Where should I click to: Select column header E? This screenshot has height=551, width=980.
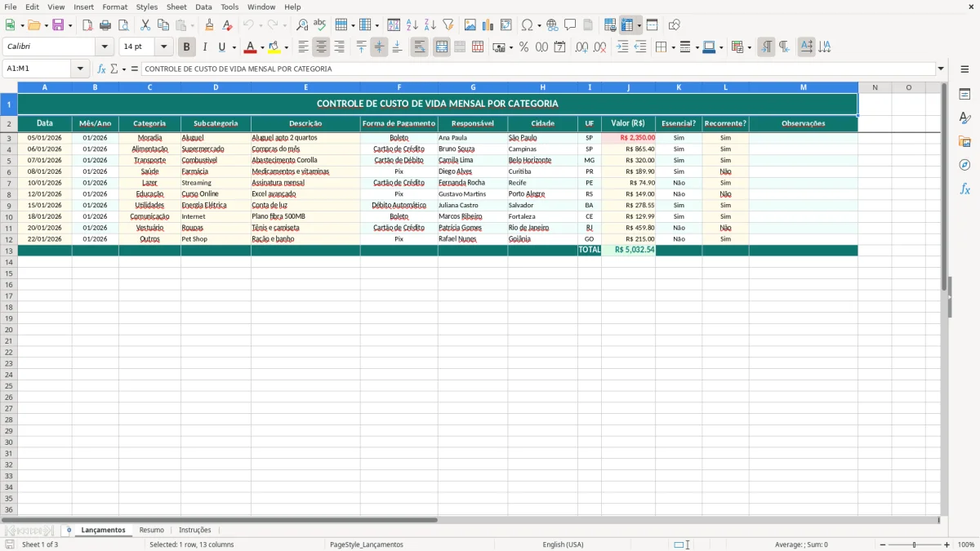[x=305, y=87]
